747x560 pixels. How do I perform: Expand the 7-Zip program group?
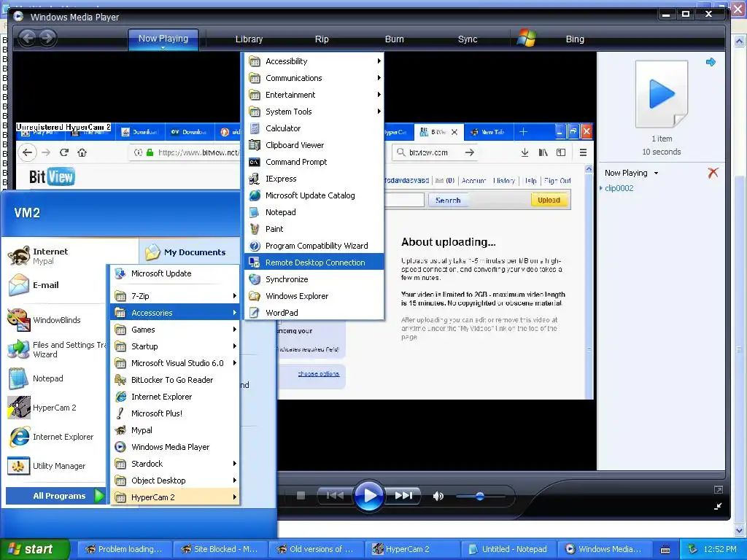[x=175, y=296]
